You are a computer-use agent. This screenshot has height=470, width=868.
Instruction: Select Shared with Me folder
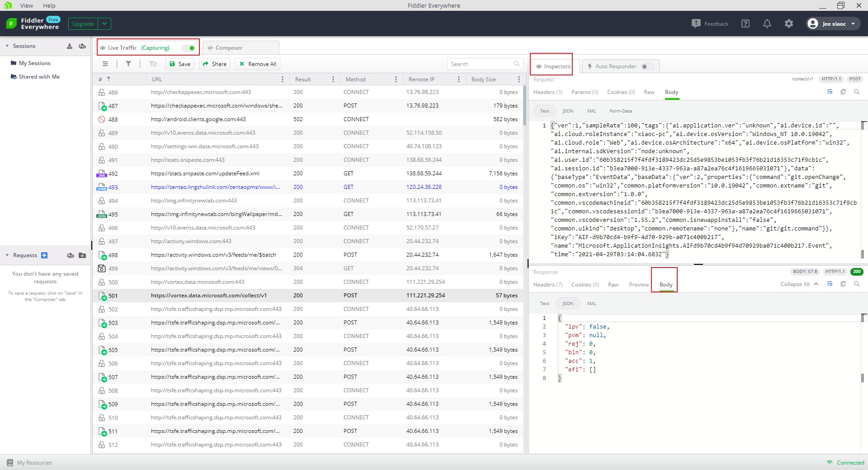(x=35, y=77)
